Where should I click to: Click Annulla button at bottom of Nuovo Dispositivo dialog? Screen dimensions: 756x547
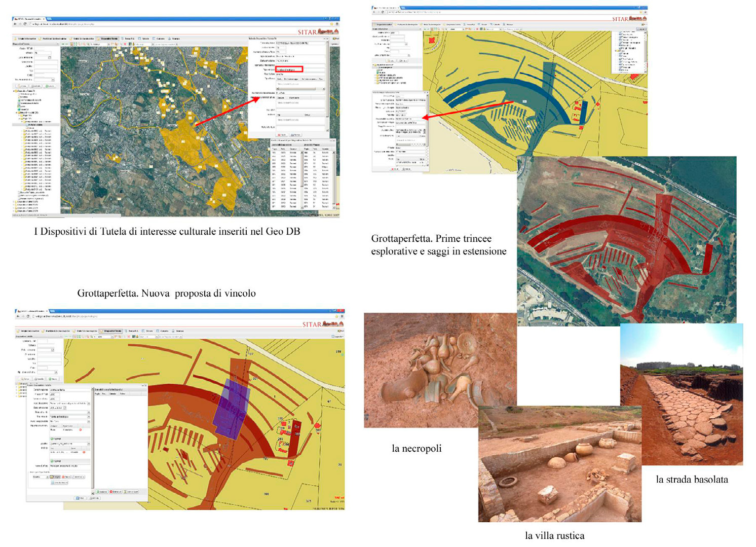pyautogui.click(x=94, y=498)
